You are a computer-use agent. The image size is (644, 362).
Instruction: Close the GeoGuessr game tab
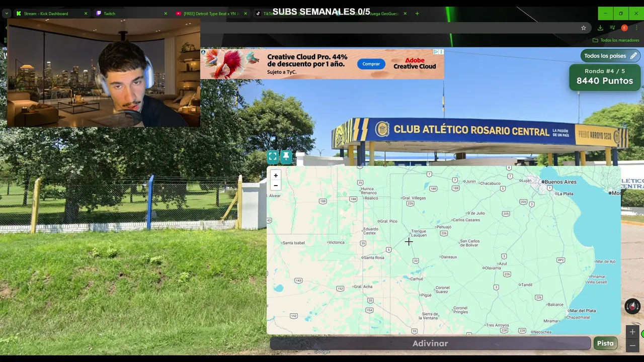pyautogui.click(x=405, y=14)
